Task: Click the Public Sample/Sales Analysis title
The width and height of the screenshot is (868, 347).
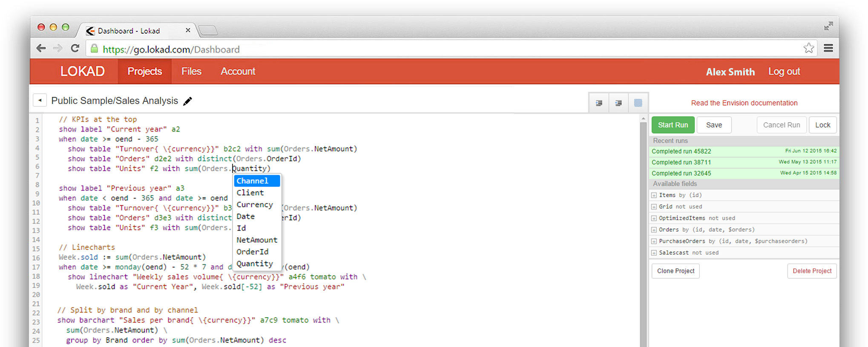Action: point(115,101)
